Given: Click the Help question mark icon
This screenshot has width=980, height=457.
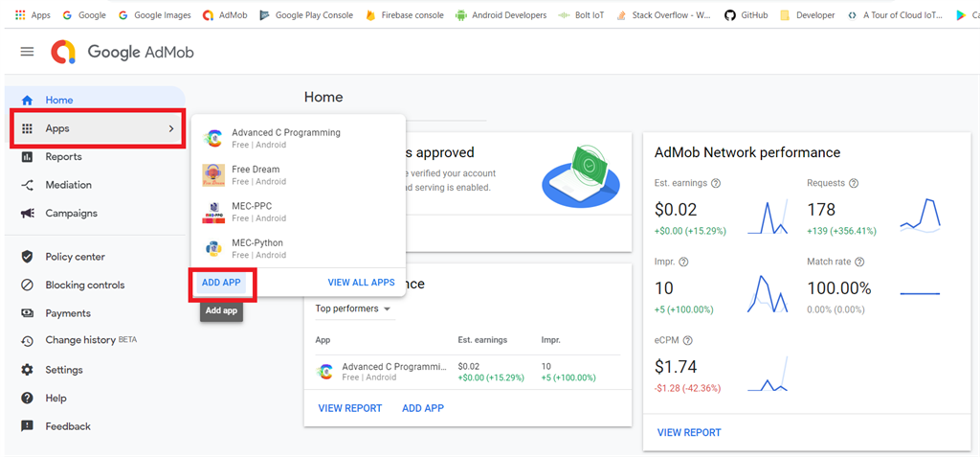Looking at the screenshot, I should tap(27, 399).
